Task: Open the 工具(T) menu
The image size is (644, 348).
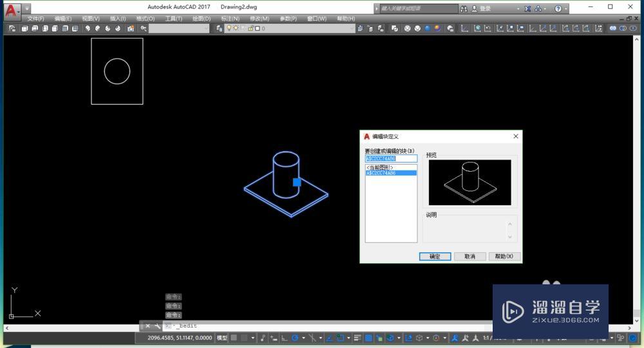Action: point(173,19)
